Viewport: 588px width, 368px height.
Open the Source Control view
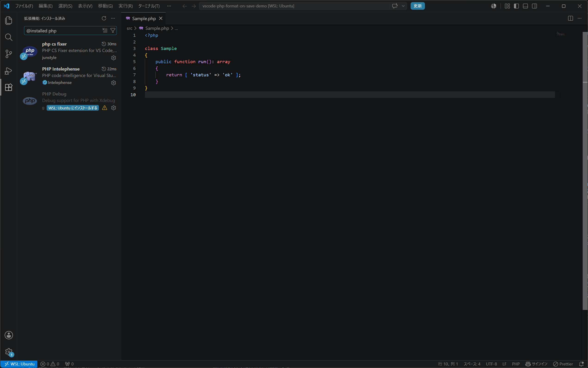[x=9, y=54]
